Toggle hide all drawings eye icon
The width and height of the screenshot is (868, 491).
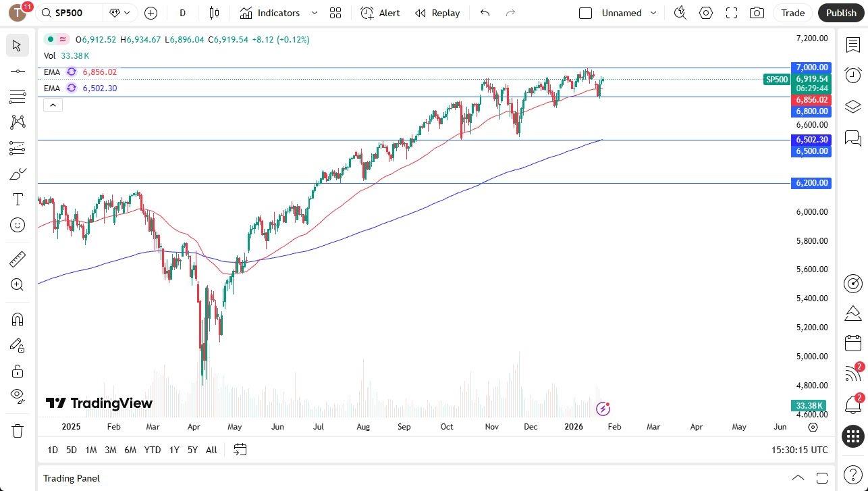(x=18, y=395)
